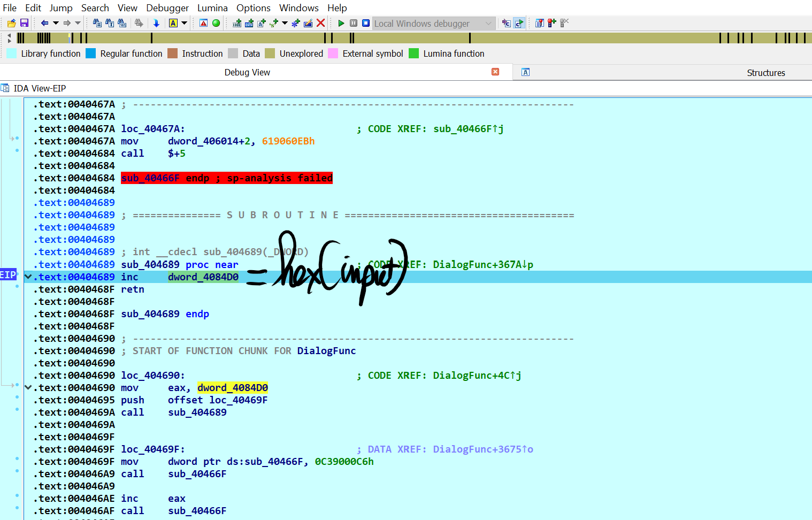Collapse the arrow at address 00404690
812x520 pixels.
pos(28,387)
